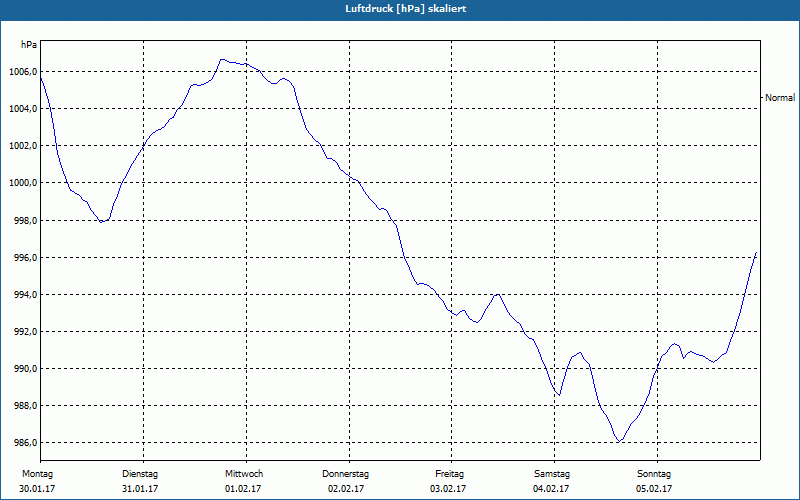Image resolution: width=800 pixels, height=500 pixels.
Task: Click the 31.01.17 date label
Action: coord(140,489)
